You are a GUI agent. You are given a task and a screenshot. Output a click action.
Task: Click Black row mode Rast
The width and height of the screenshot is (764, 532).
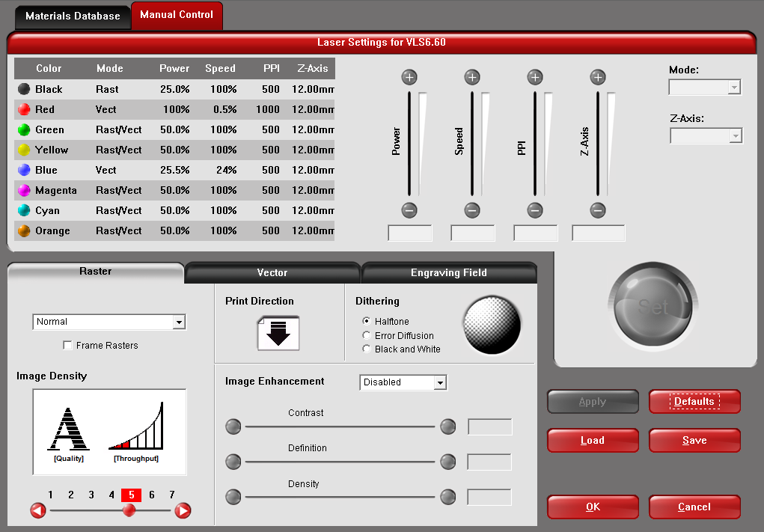[x=107, y=89]
